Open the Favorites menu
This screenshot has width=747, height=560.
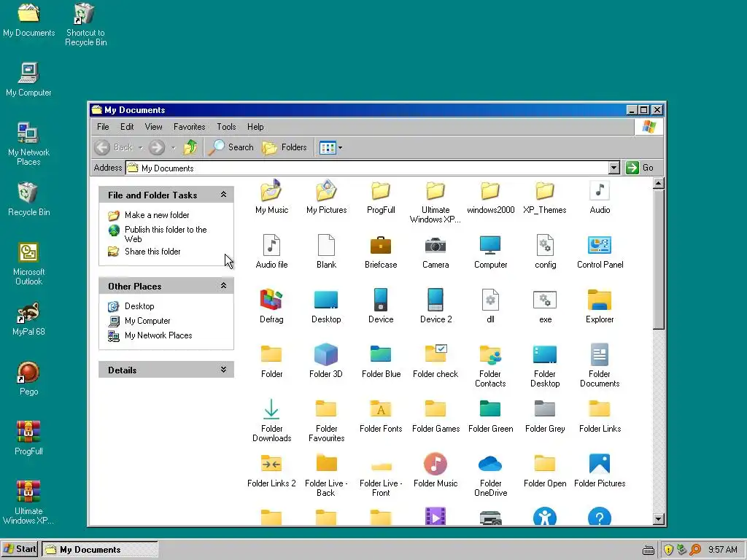point(189,127)
